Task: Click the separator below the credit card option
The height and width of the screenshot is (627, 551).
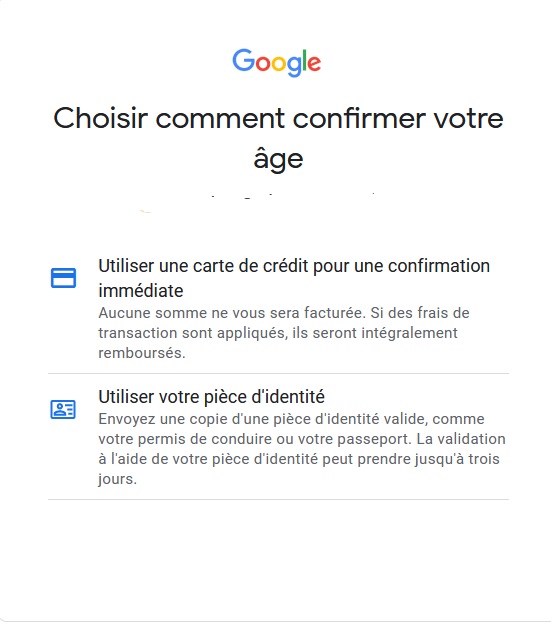Action: coord(278,373)
